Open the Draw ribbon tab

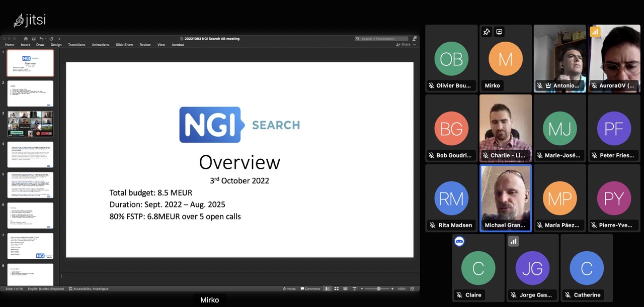coord(40,45)
